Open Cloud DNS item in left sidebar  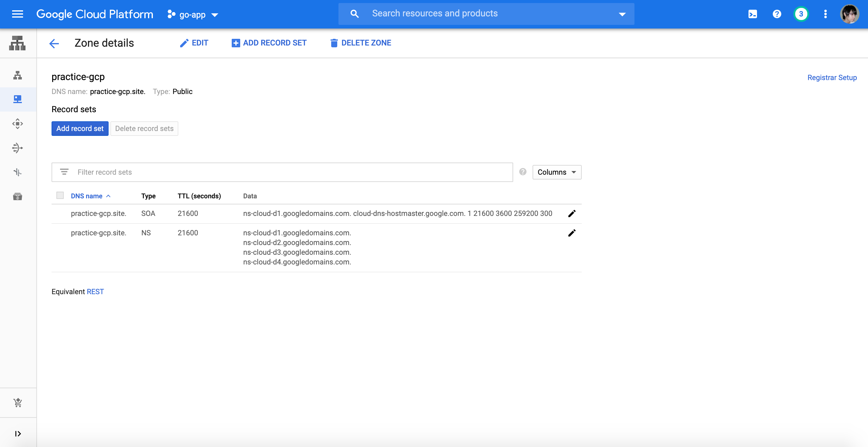(x=18, y=99)
